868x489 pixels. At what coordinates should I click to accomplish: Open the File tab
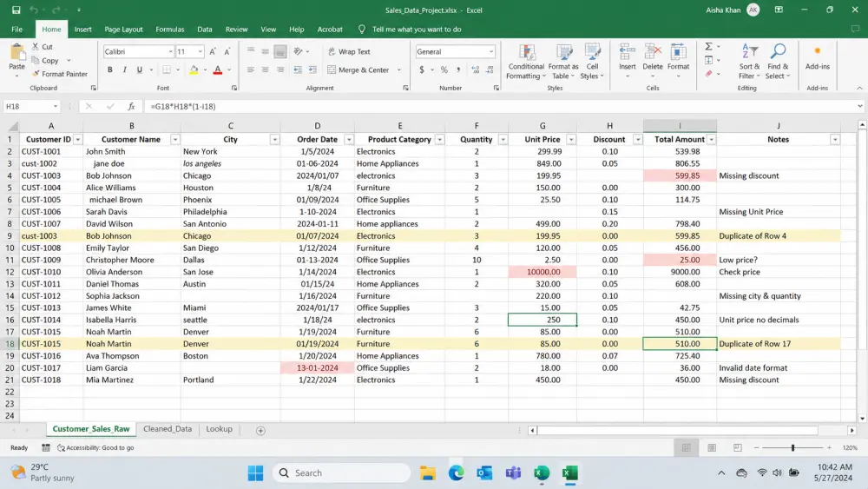(x=17, y=30)
